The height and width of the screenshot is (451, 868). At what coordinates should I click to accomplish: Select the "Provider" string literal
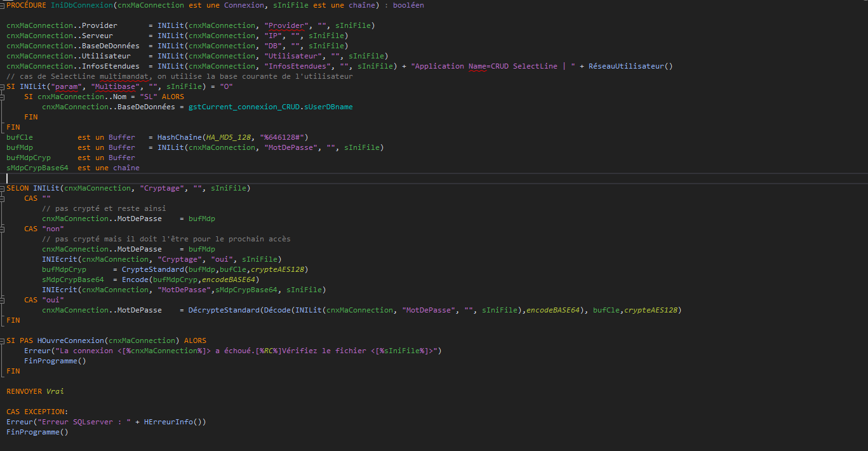pyautogui.click(x=285, y=25)
